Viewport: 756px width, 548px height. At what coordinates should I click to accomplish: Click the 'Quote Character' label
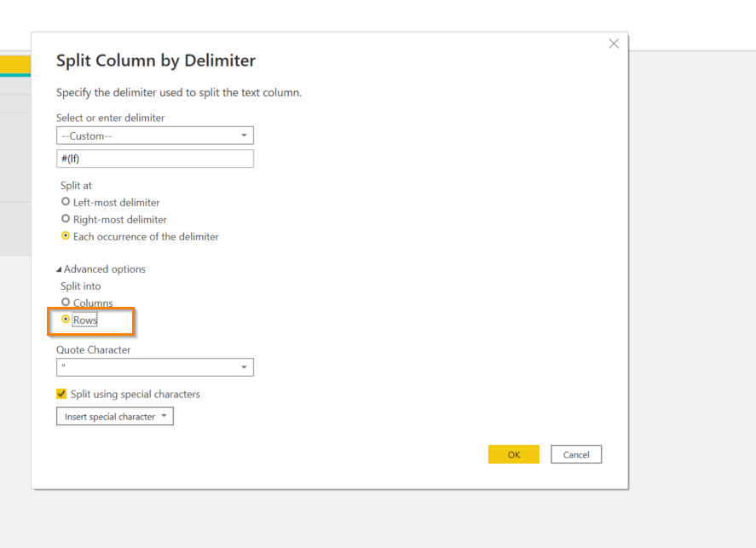click(94, 350)
